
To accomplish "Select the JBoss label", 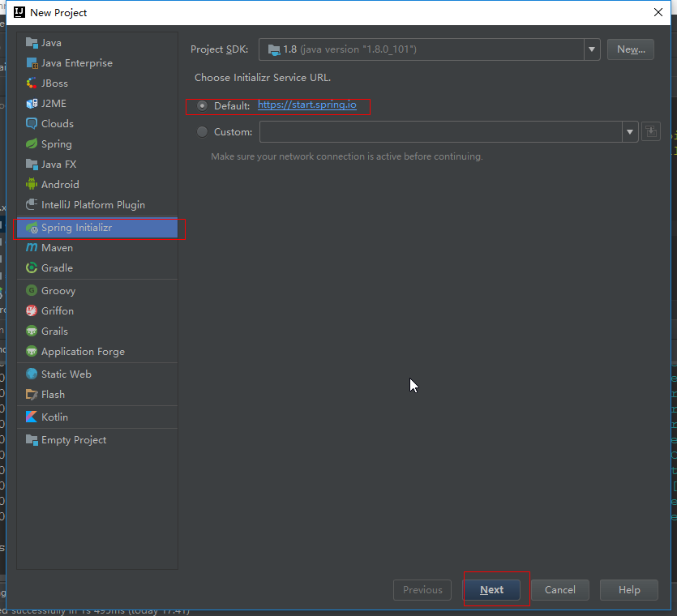I will [x=54, y=83].
